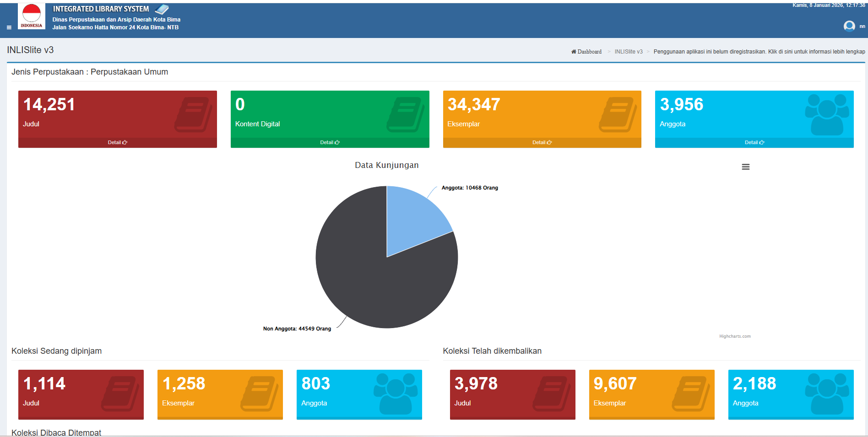
Task: Open Detail link under 14,251 Judul
Action: point(117,143)
